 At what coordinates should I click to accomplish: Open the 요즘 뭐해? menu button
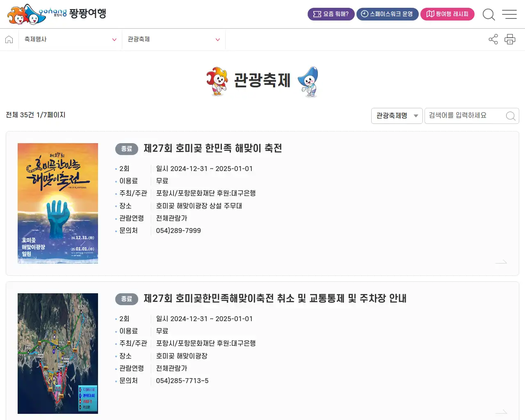pos(331,14)
